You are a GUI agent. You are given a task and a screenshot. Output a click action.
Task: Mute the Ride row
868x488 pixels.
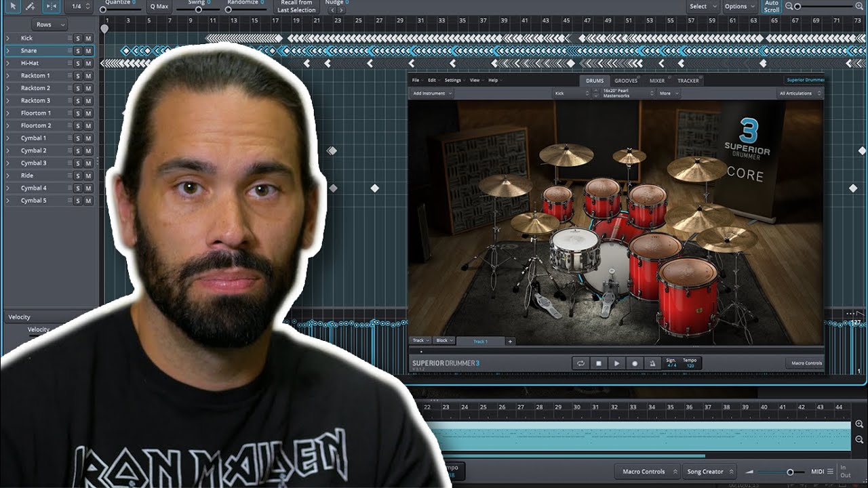click(88, 176)
